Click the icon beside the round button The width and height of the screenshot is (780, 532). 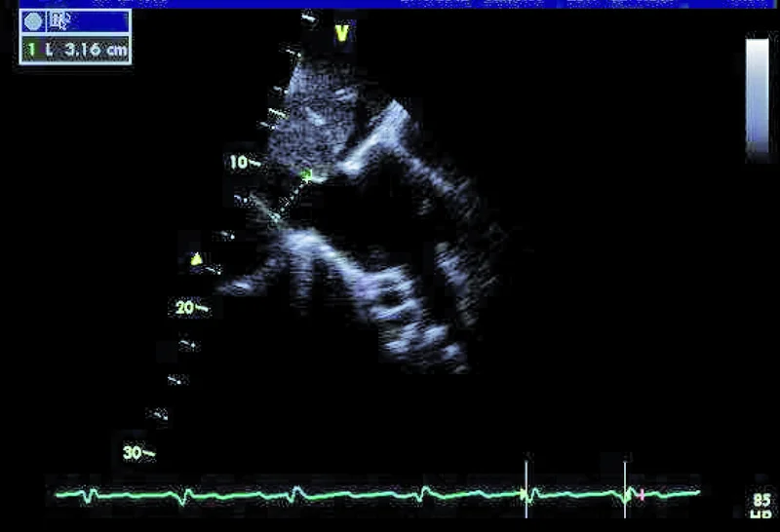click(x=58, y=21)
